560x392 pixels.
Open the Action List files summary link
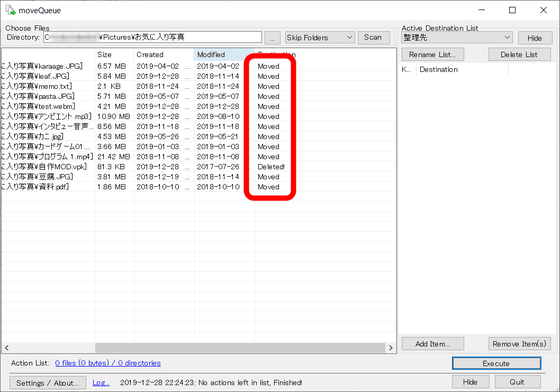pos(108,363)
